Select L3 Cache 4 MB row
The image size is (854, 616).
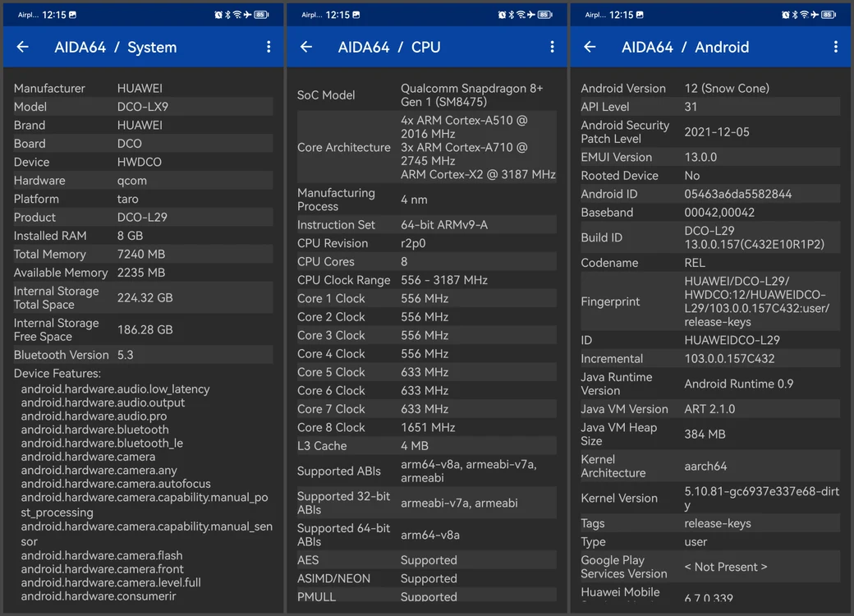tap(427, 446)
